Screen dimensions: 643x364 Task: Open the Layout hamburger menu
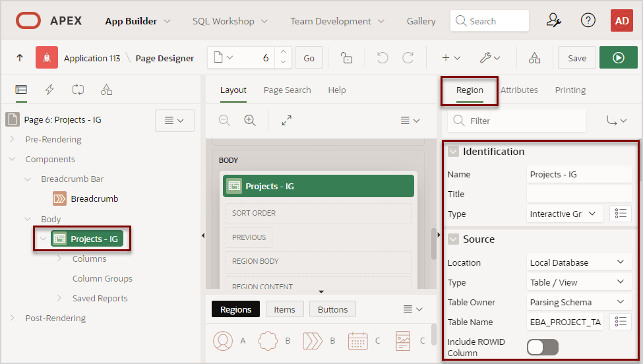tap(410, 120)
